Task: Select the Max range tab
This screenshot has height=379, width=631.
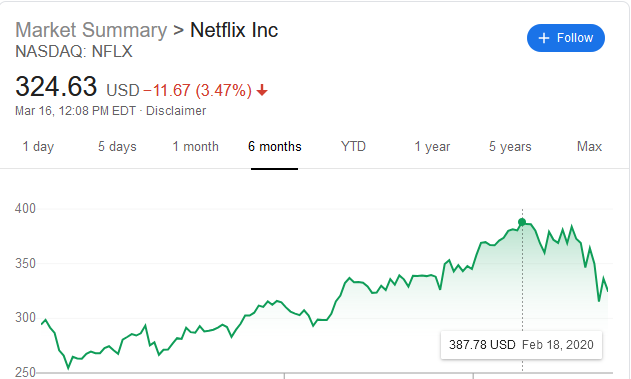Action: click(x=589, y=146)
